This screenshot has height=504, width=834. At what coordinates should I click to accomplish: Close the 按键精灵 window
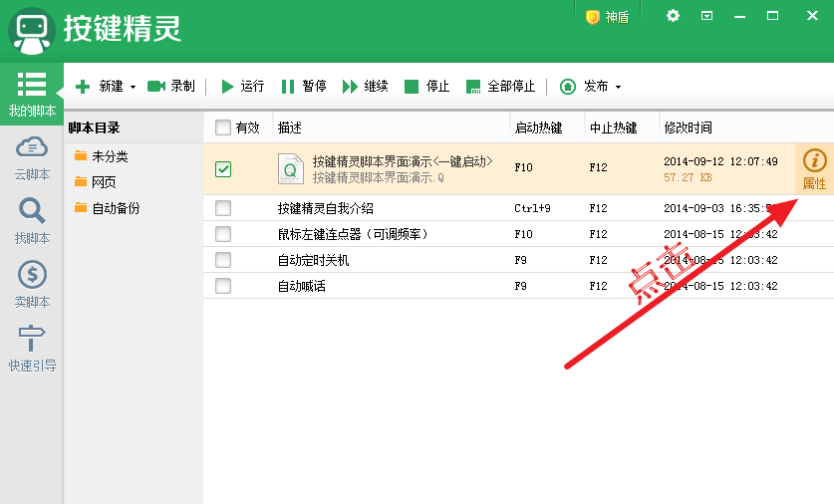[812, 16]
